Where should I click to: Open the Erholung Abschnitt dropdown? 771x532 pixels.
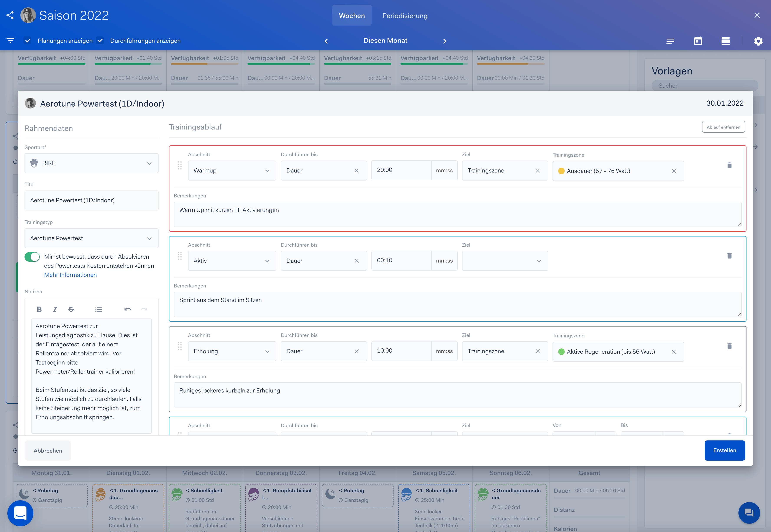point(232,351)
